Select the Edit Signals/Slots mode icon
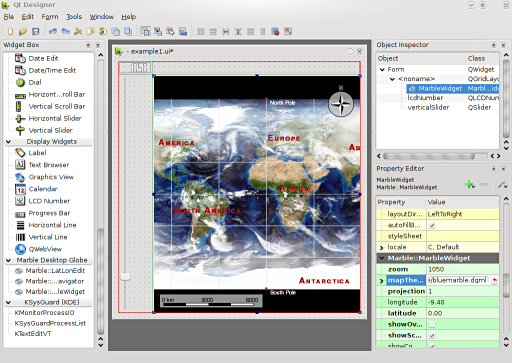Image resolution: width=512 pixels, height=363 pixels. point(158,32)
